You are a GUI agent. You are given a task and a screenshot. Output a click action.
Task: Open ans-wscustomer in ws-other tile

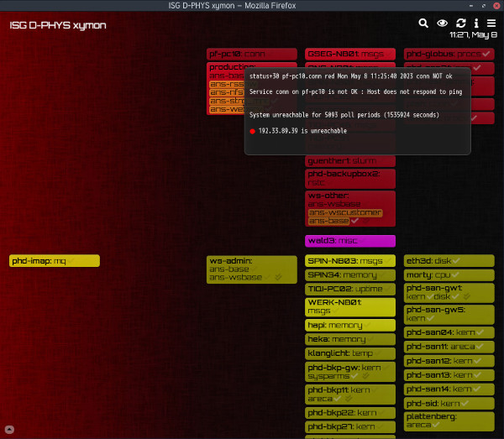(x=345, y=212)
